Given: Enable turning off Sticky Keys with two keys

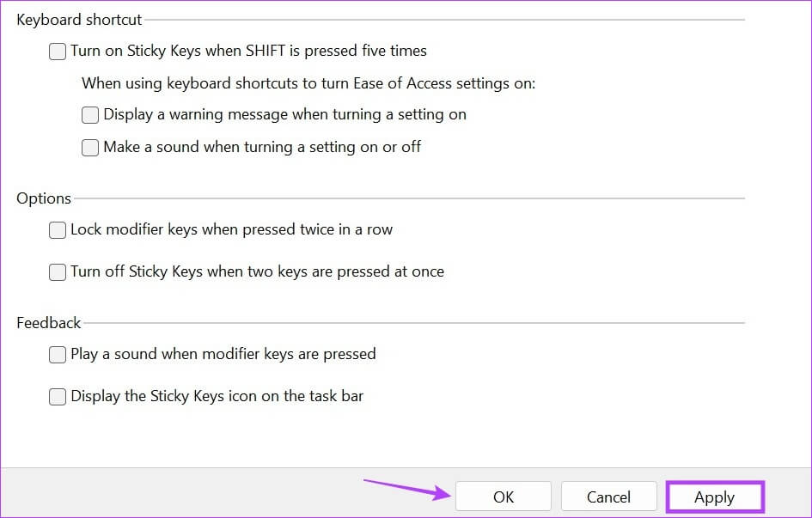Looking at the screenshot, I should [x=57, y=271].
